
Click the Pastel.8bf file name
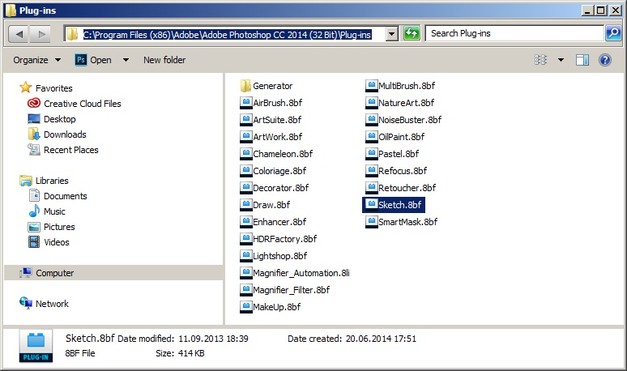pyautogui.click(x=399, y=154)
